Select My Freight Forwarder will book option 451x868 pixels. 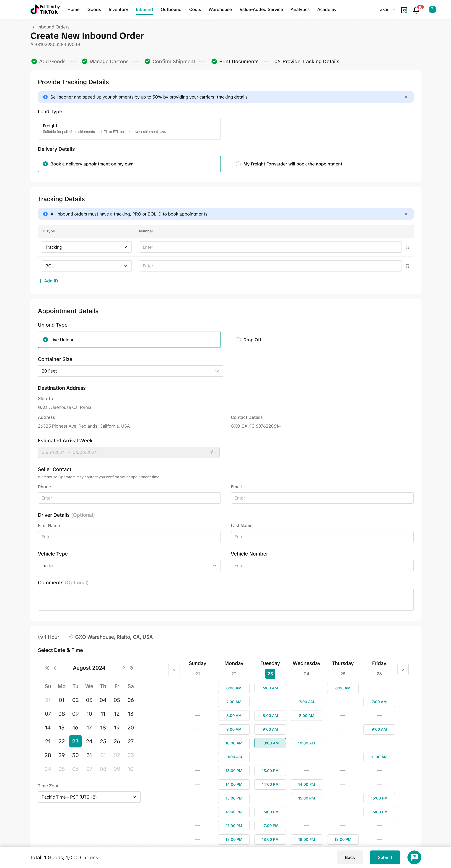tap(238, 164)
